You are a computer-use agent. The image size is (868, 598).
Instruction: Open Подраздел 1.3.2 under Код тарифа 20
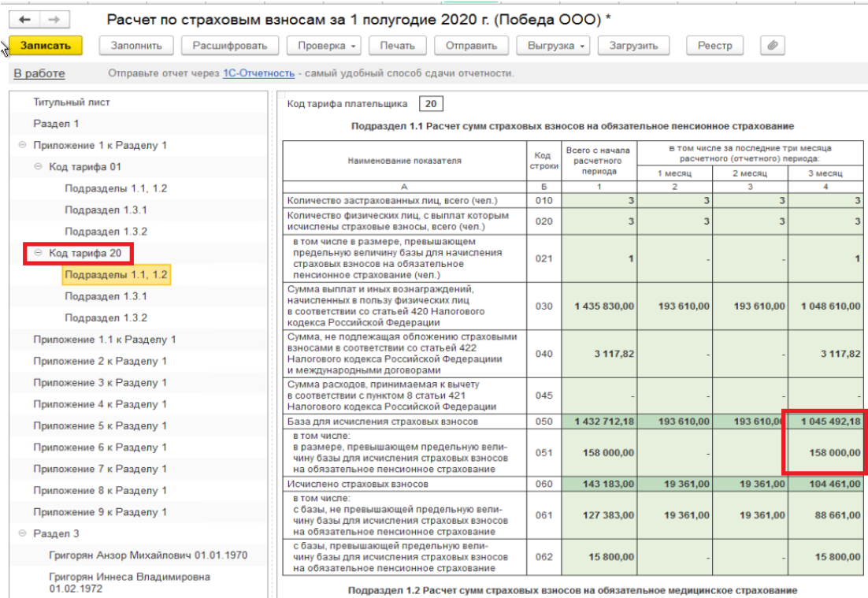106,318
